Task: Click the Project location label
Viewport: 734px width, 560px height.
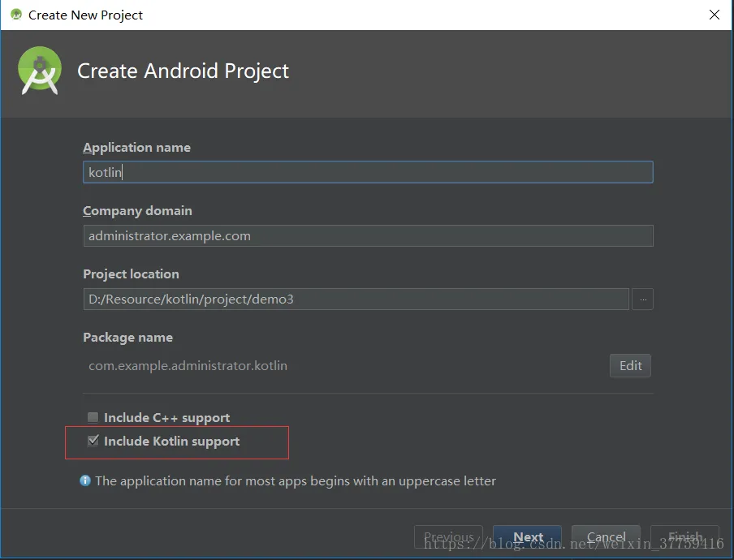Action: 131,274
